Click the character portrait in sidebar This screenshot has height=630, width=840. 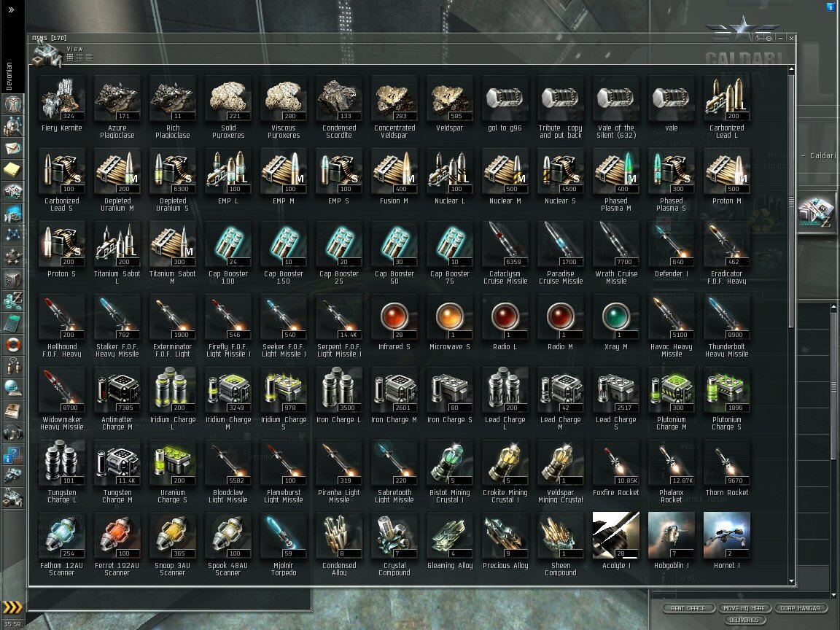(x=12, y=104)
